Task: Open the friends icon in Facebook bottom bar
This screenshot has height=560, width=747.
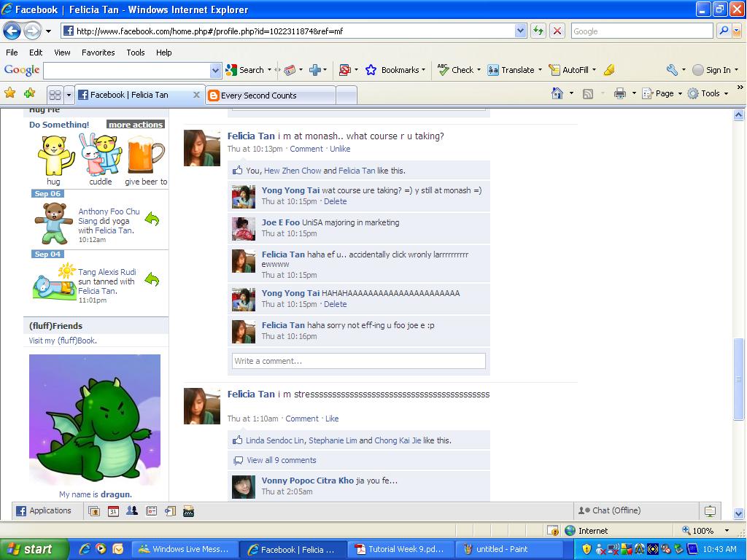Action: pos(132,511)
